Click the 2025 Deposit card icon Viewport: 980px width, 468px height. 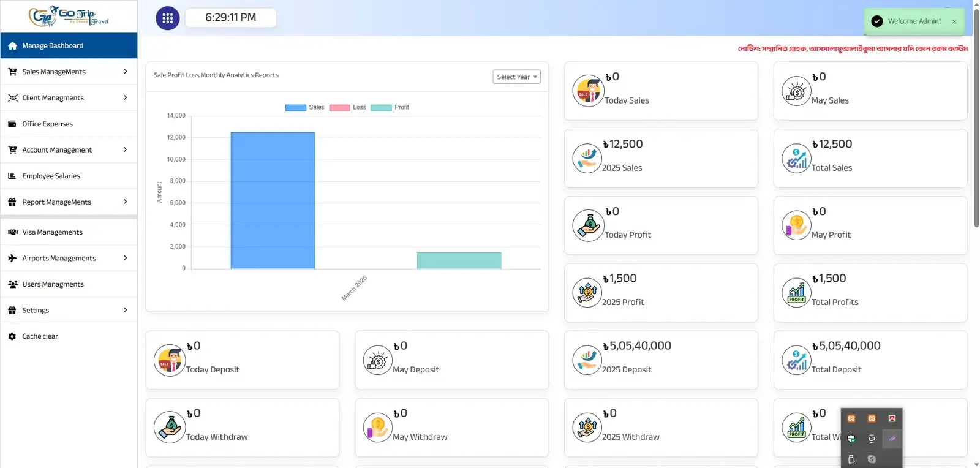[x=587, y=360]
